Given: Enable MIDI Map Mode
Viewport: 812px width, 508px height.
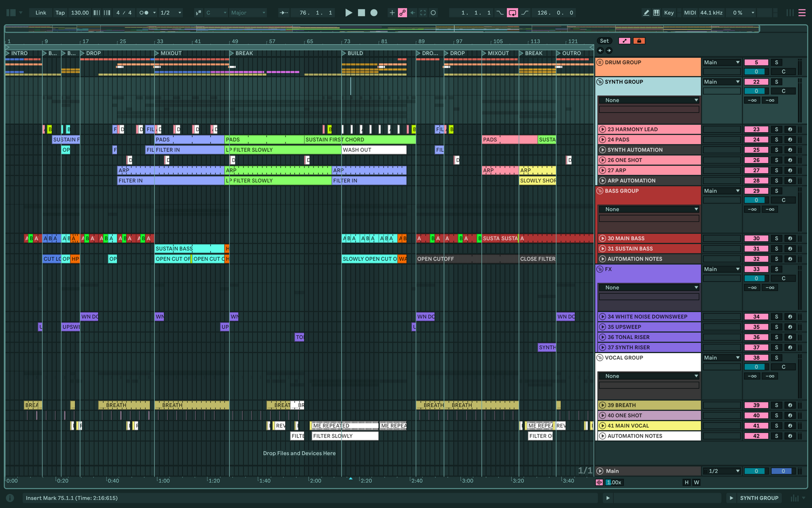Looking at the screenshot, I should 690,13.
